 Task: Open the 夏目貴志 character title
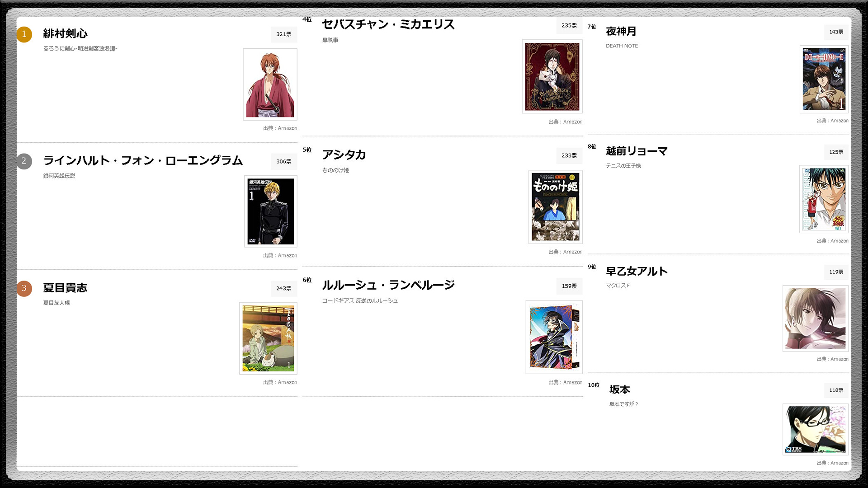click(x=65, y=288)
